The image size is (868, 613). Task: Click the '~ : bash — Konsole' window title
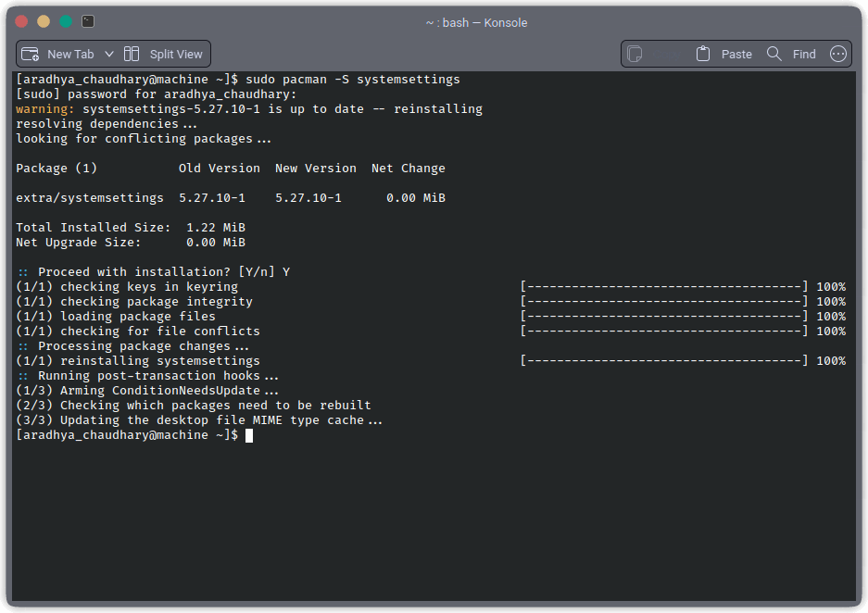click(x=477, y=22)
